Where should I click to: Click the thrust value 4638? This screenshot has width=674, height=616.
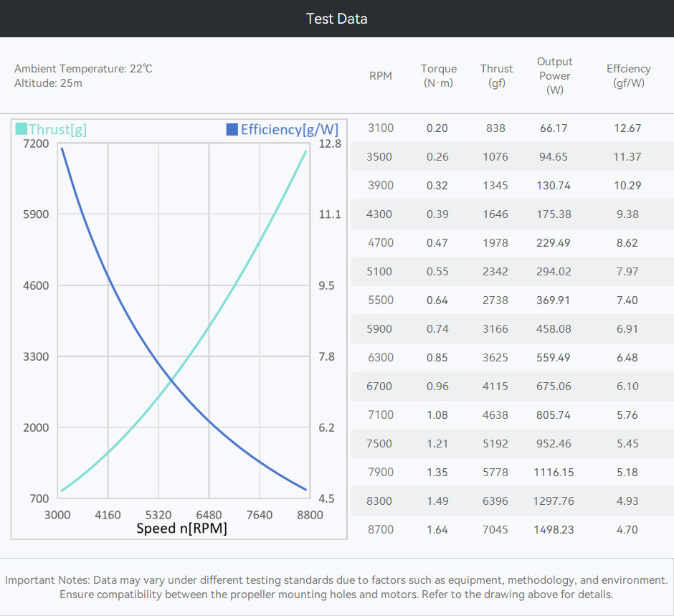[x=495, y=414]
